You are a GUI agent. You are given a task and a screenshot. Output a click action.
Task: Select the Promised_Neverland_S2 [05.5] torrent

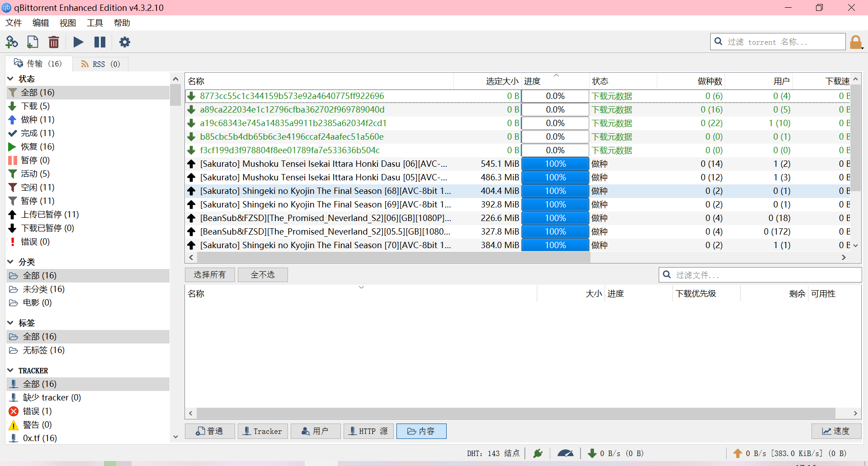click(x=325, y=232)
